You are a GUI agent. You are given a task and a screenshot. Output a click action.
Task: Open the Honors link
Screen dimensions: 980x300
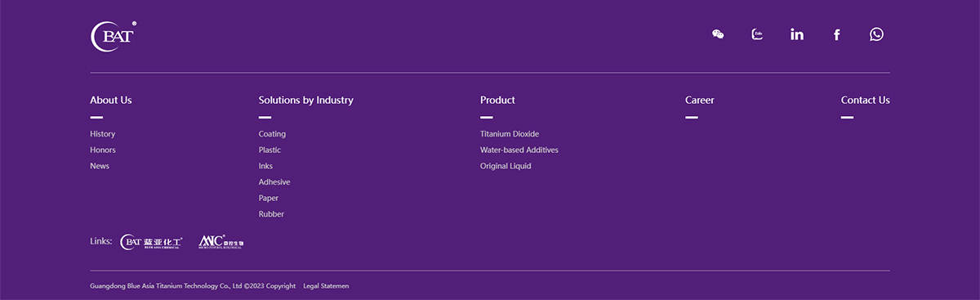coord(103,150)
